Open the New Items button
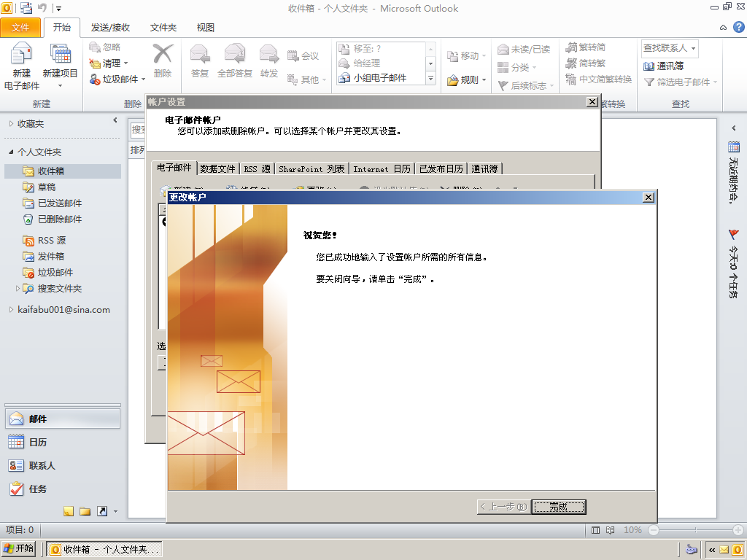The image size is (747, 560). point(60,66)
